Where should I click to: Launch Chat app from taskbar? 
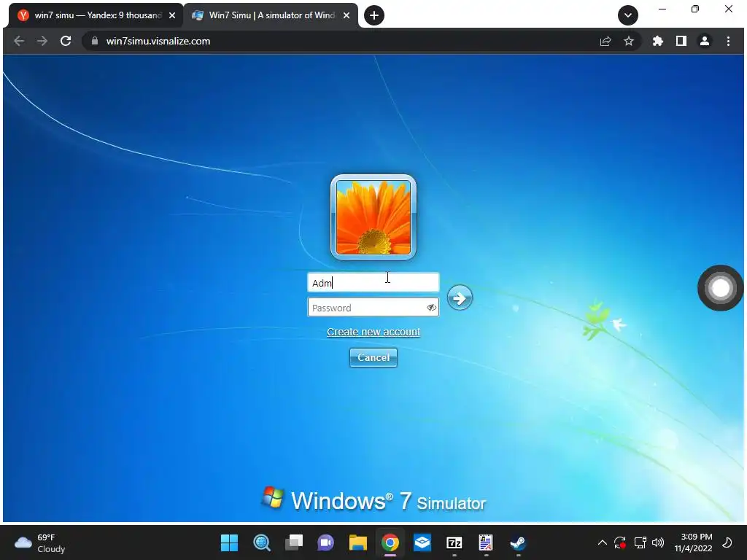tap(326, 542)
